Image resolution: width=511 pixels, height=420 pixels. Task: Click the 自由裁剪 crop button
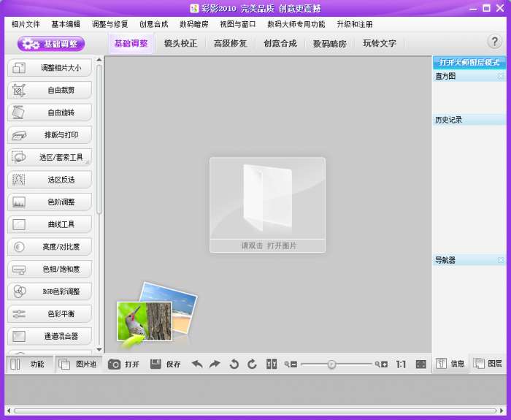[50, 91]
